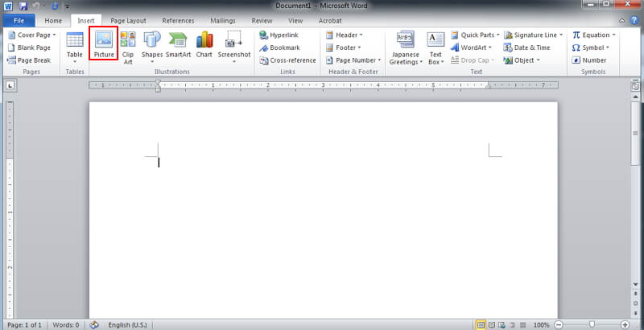Click the English (U.S.) language indicator
Screen dimensions: 644x330
point(127,324)
